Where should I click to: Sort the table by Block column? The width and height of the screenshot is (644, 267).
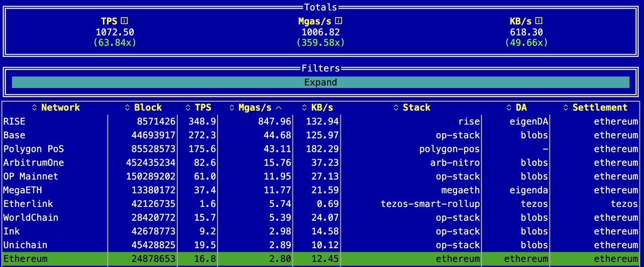click(x=143, y=107)
